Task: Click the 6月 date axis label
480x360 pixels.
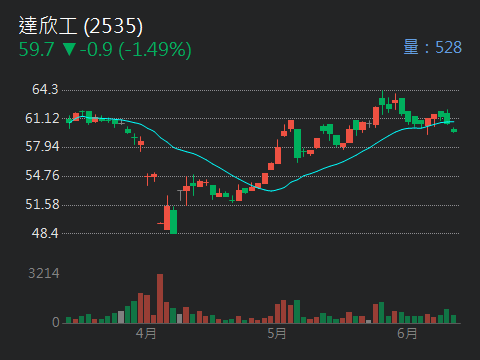Action: coord(407,333)
